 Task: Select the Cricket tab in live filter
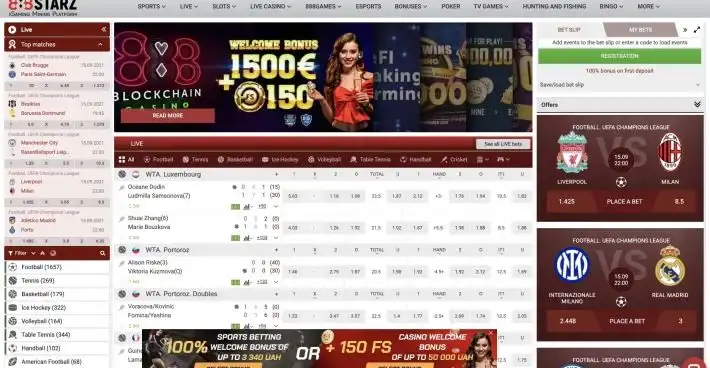click(454, 159)
